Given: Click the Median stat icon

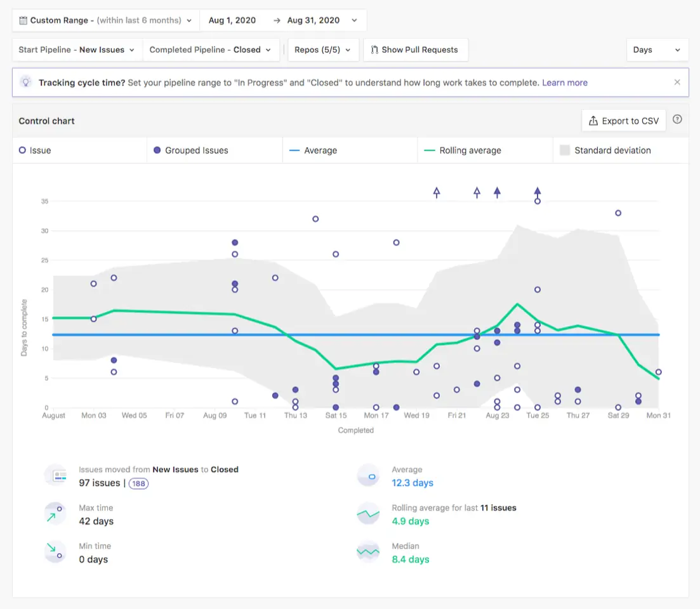Looking at the screenshot, I should pos(368,552).
